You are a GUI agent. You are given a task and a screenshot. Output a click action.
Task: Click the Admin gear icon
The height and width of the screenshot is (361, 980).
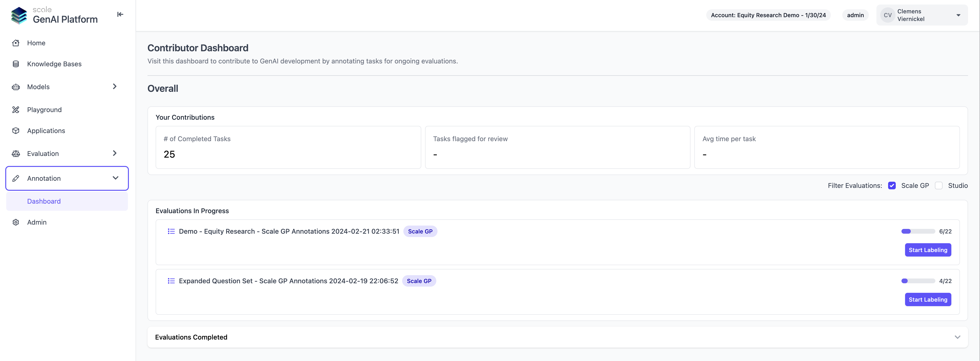point(16,222)
